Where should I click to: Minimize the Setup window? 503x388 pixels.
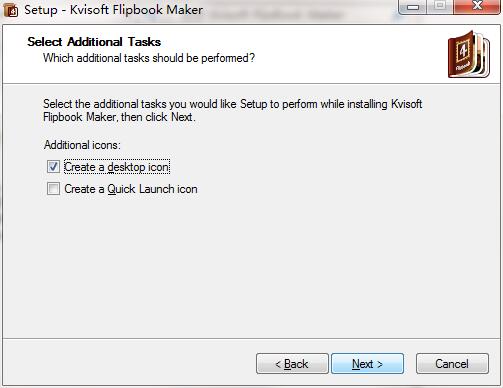click(x=413, y=6)
